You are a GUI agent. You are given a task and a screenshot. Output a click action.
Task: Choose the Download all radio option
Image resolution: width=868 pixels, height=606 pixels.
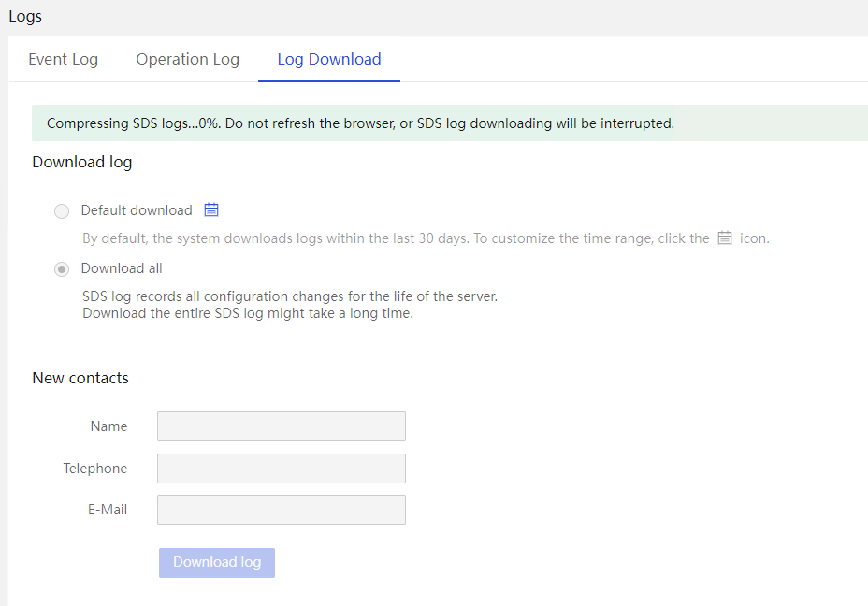62,269
